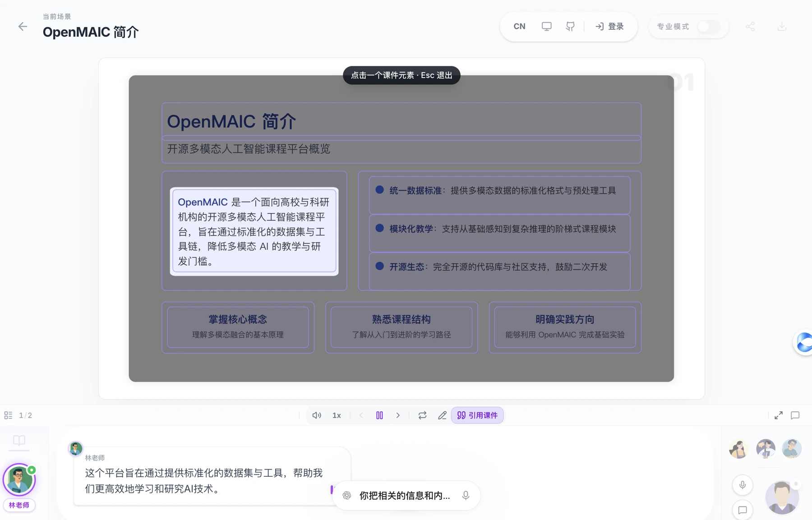The image size is (812, 520).
Task: Select the third classmate avatar
Action: coord(792,449)
